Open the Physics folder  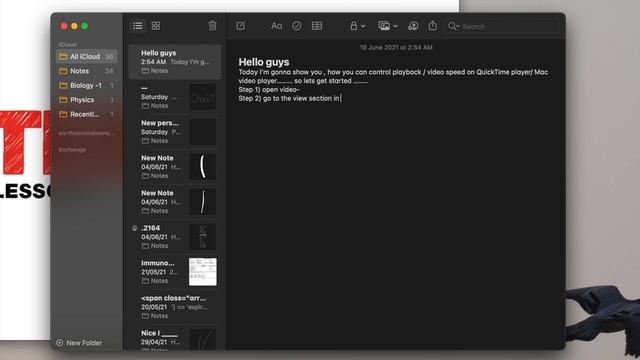pos(87,100)
